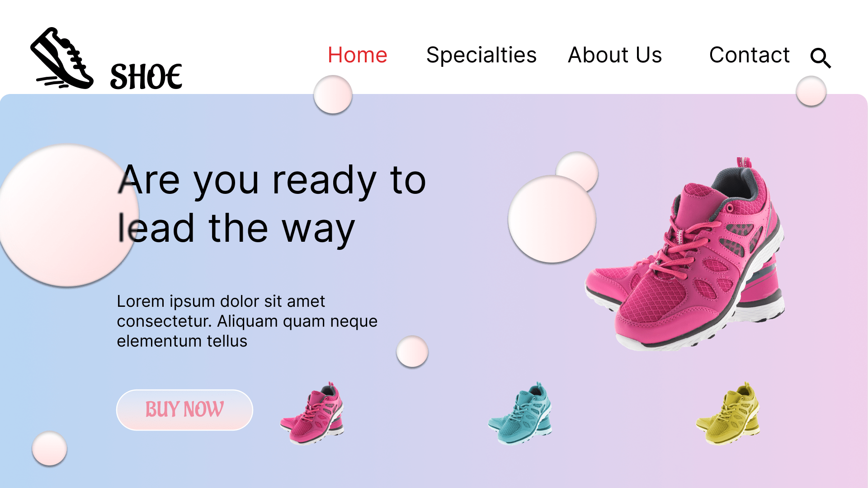The width and height of the screenshot is (868, 488).
Task: Click the sneaker logo icon
Action: (x=62, y=58)
